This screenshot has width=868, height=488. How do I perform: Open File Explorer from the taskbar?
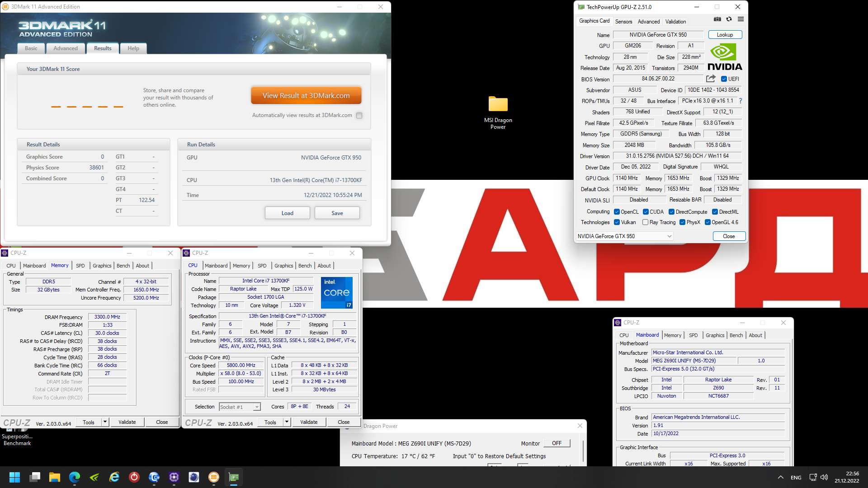[55, 477]
